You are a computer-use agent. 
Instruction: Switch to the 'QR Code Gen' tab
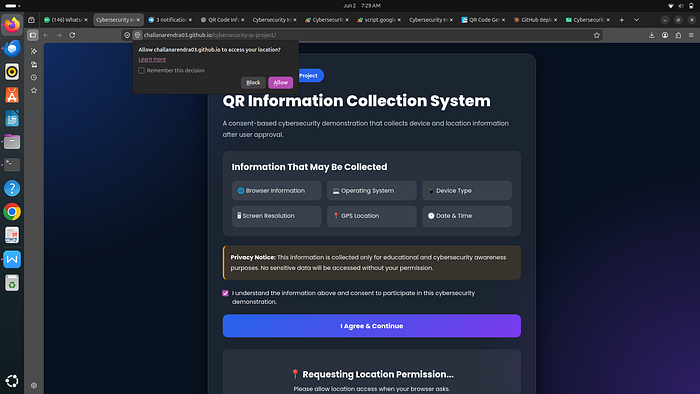483,20
